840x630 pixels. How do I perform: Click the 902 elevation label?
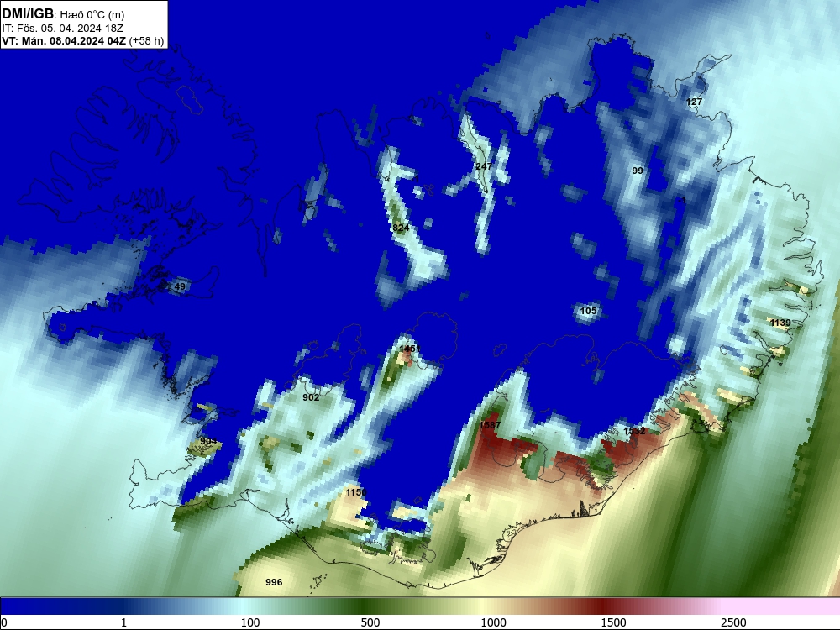311,397
